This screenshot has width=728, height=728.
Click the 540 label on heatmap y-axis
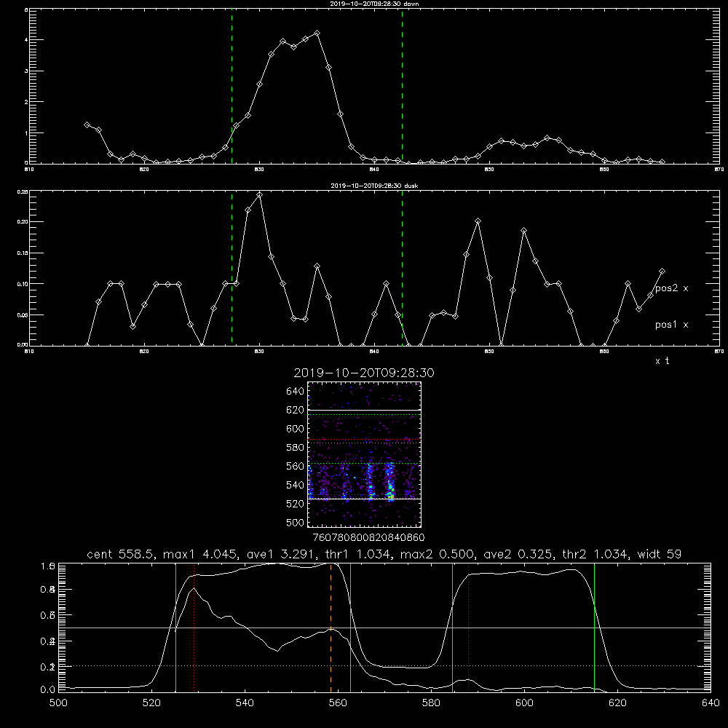[296, 485]
